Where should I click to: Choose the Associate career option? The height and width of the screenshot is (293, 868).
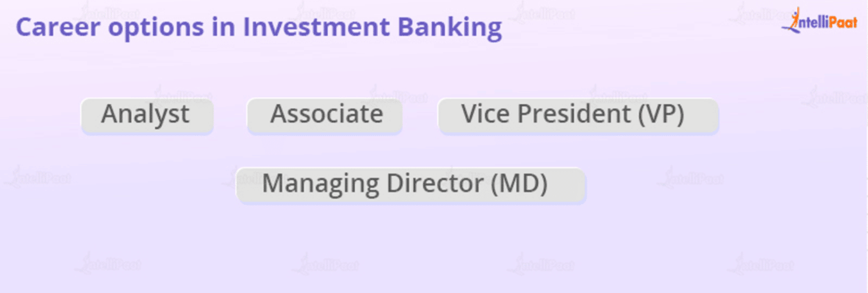[324, 115]
